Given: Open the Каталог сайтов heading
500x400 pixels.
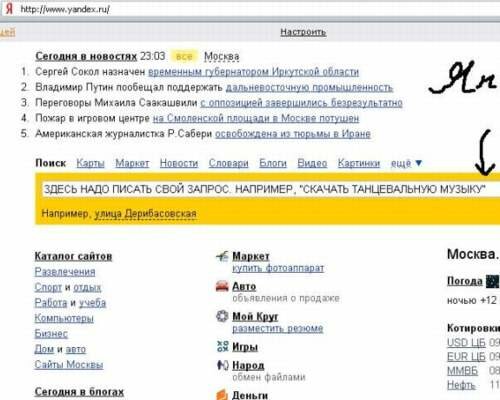Looking at the screenshot, I should point(73,256).
